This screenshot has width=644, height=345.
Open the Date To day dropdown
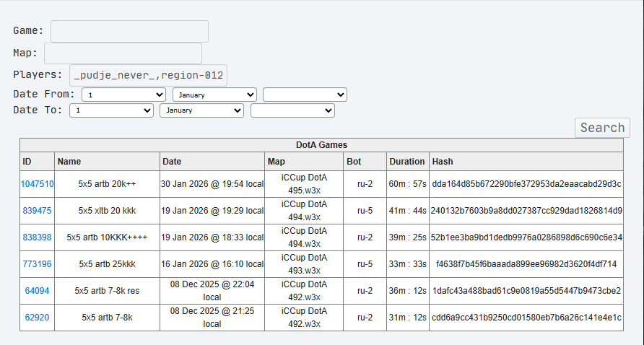(111, 110)
